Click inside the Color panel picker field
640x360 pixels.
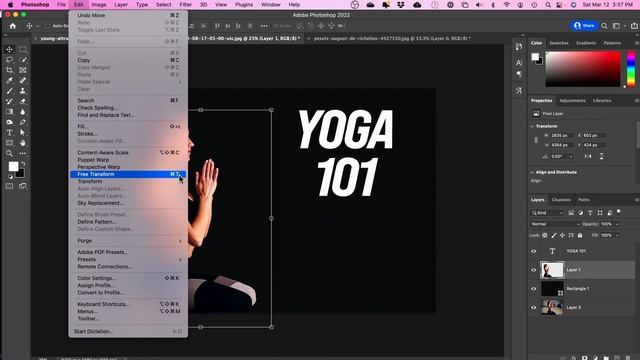[x=583, y=69]
